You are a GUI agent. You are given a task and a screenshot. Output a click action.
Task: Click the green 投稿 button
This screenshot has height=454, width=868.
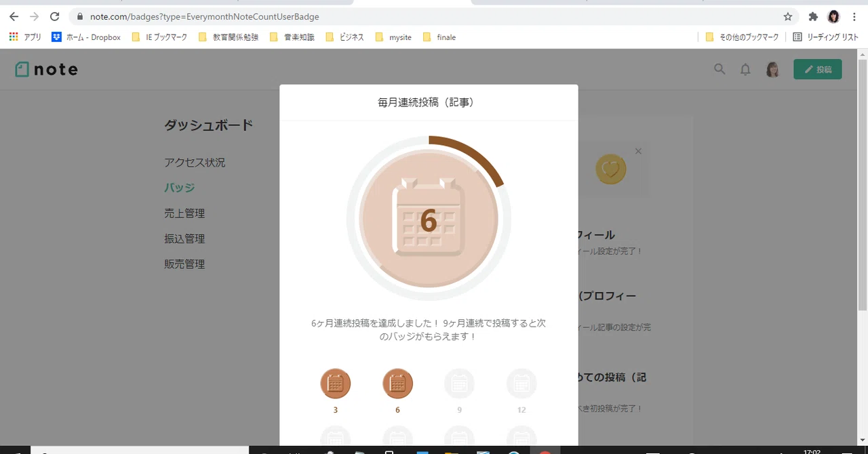click(818, 69)
